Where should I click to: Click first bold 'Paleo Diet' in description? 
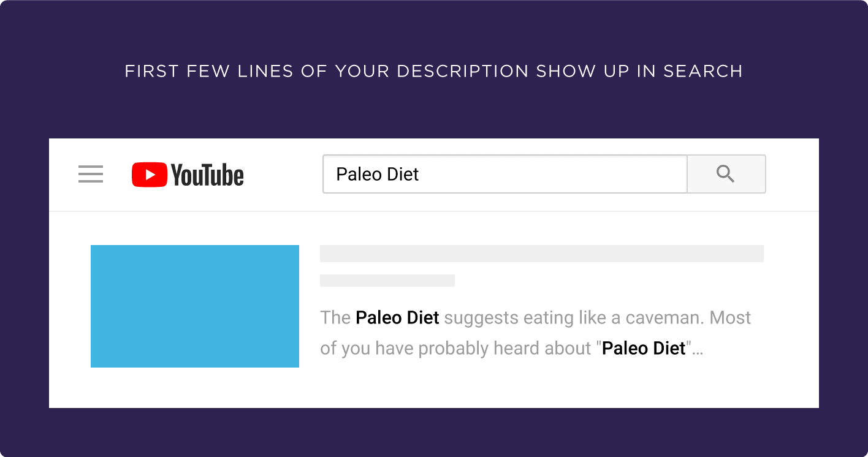[x=397, y=318]
